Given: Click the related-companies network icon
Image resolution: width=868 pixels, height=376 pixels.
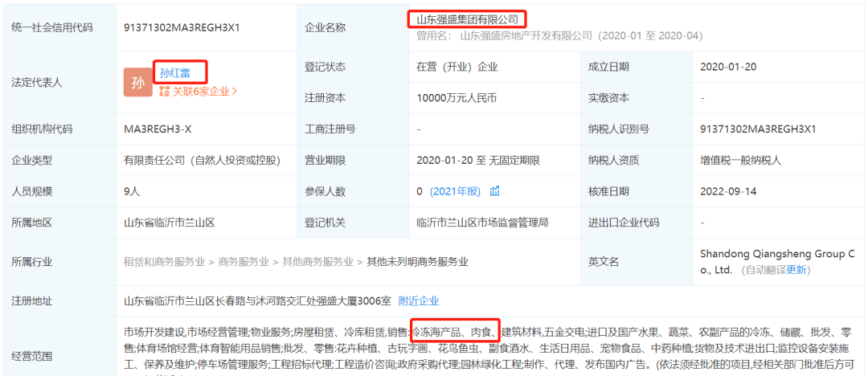Looking at the screenshot, I should click(165, 92).
